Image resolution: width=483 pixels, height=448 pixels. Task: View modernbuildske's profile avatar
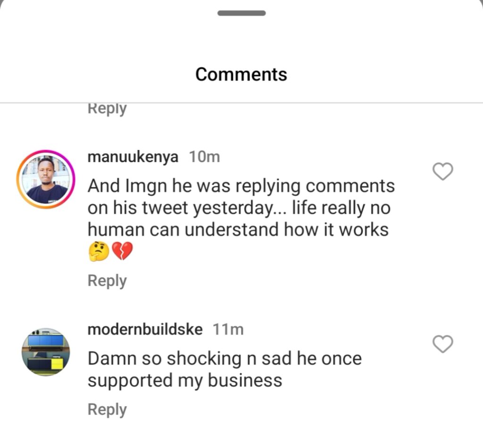click(46, 352)
